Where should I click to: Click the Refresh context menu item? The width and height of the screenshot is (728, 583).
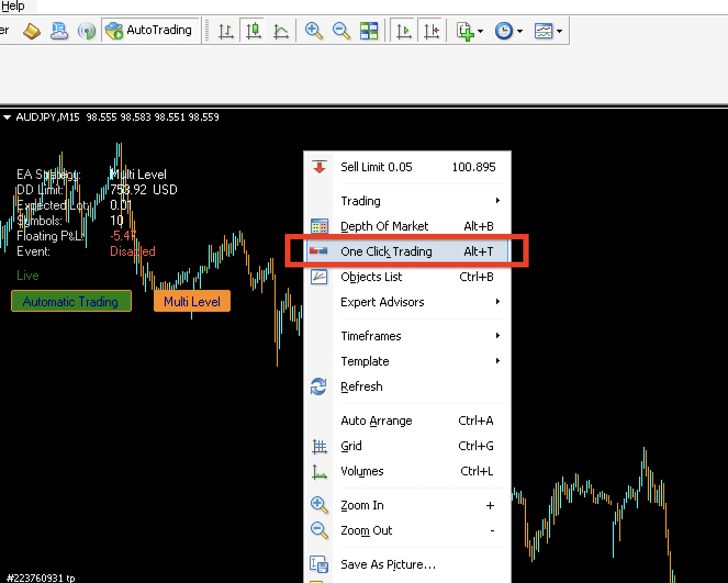click(362, 386)
